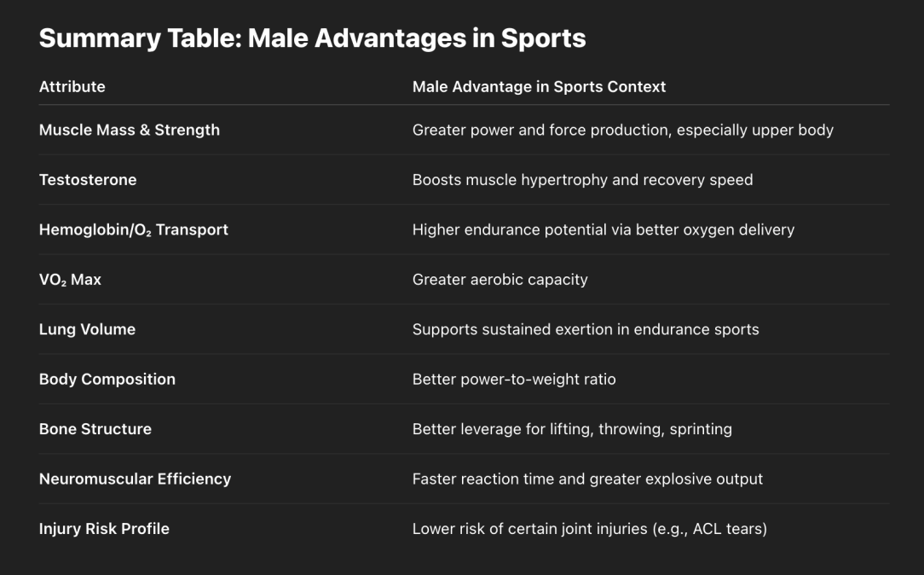Click the Greater aerobic capacity text

click(x=500, y=280)
